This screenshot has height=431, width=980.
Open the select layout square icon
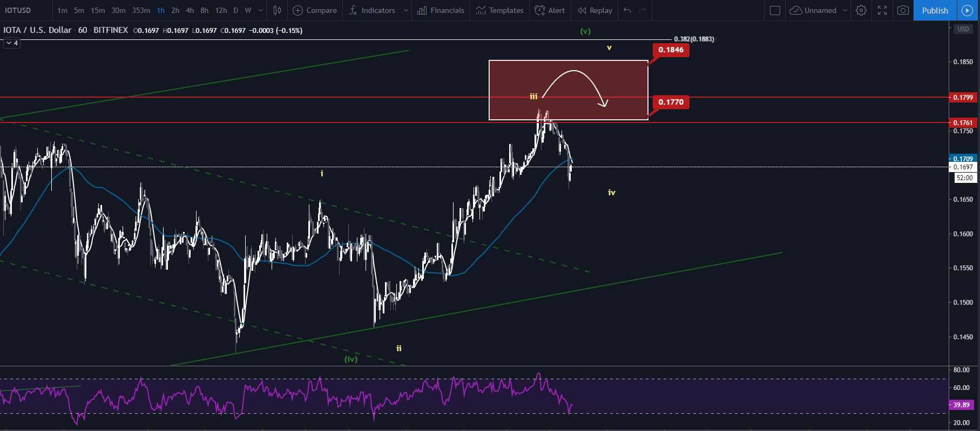coord(775,10)
